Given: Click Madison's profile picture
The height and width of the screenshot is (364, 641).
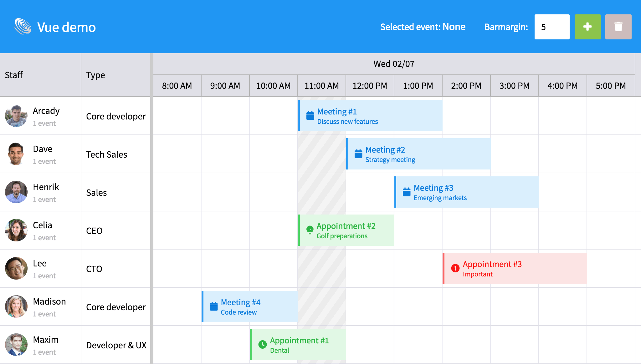Looking at the screenshot, I should tap(16, 307).
